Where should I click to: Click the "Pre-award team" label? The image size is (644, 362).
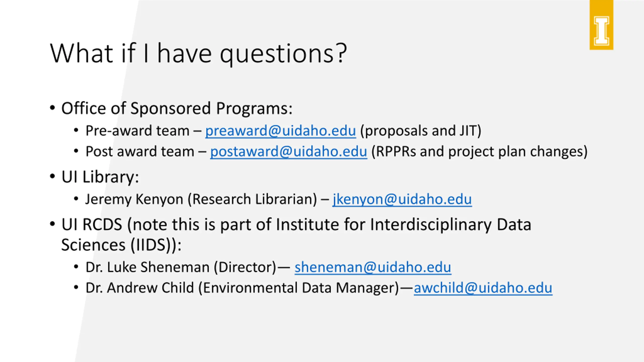pyautogui.click(x=137, y=131)
